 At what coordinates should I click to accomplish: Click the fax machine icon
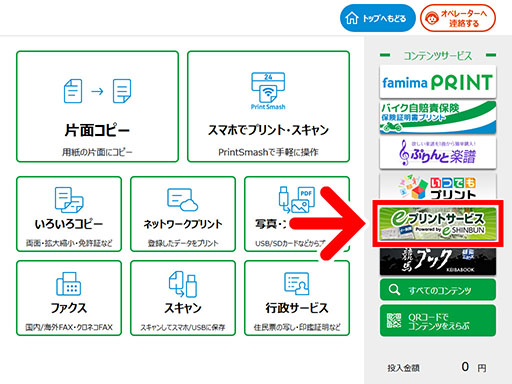69,284
